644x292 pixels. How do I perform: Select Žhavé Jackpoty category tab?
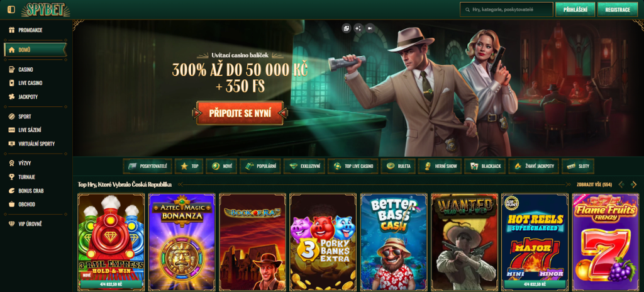click(x=534, y=167)
